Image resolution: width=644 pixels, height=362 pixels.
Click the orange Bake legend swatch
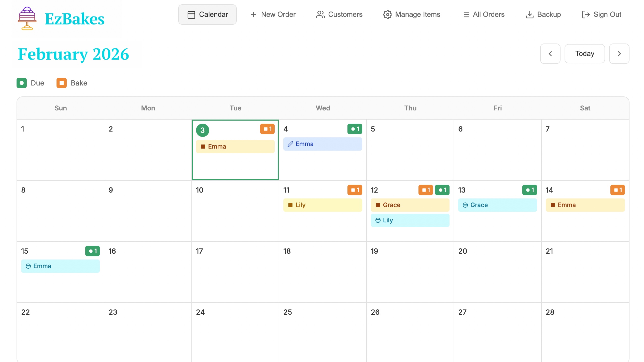pos(62,83)
